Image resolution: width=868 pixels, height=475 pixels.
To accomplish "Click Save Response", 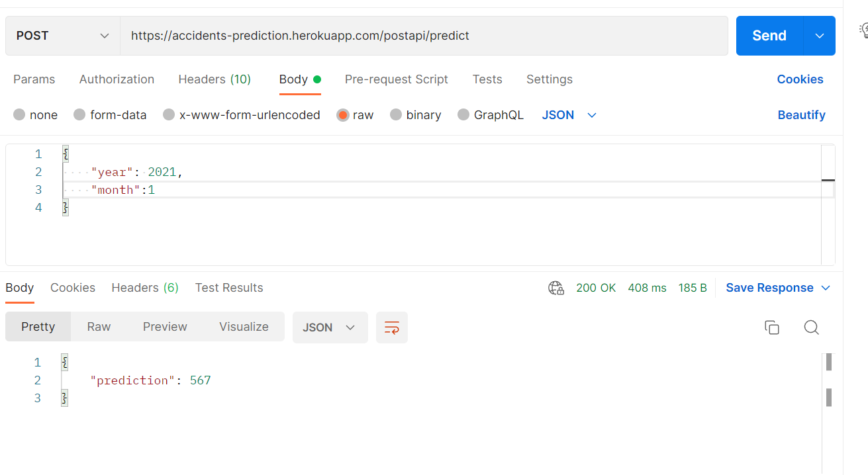I will 769,288.
